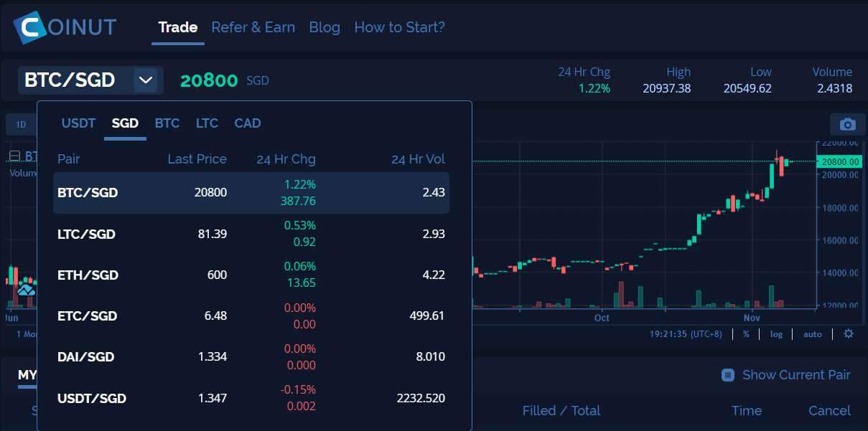Switch to CAD market tab
The width and height of the screenshot is (868, 431).
click(248, 123)
